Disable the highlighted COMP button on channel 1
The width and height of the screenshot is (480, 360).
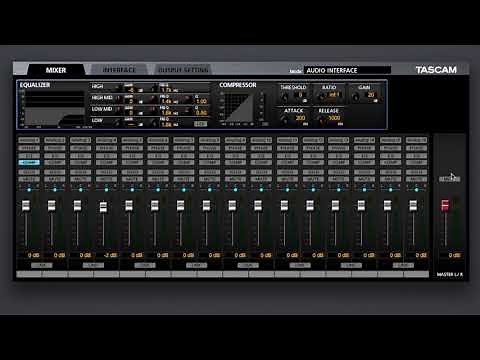click(x=29, y=162)
